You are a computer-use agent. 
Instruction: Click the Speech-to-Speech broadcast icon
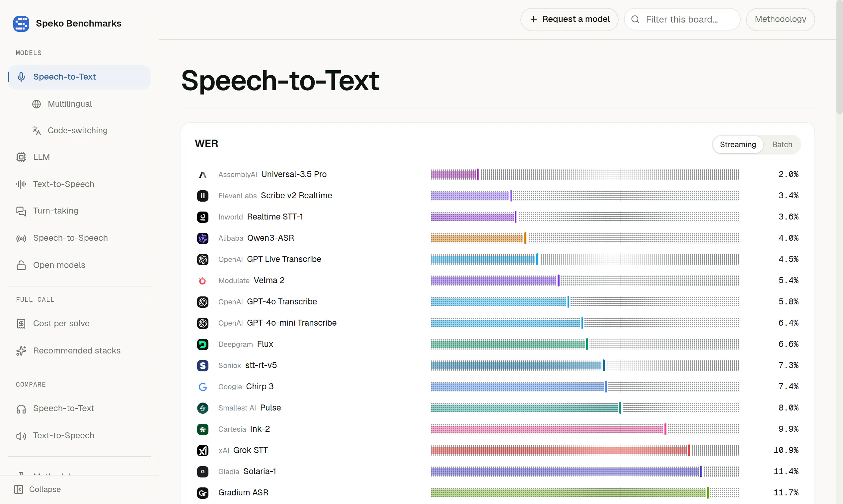pyautogui.click(x=21, y=238)
